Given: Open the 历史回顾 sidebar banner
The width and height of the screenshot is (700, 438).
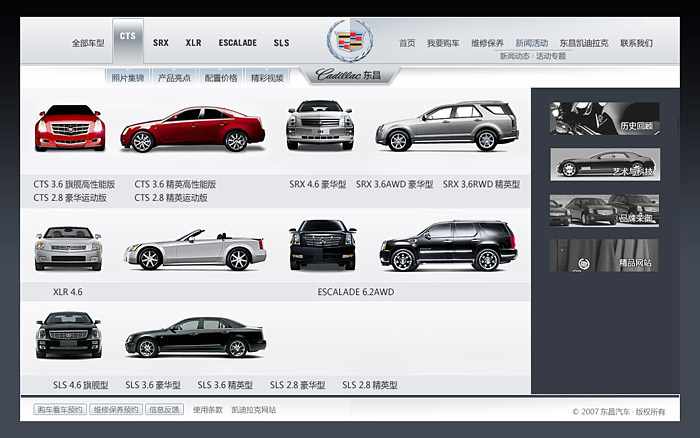Looking at the screenshot, I should pos(605,118).
